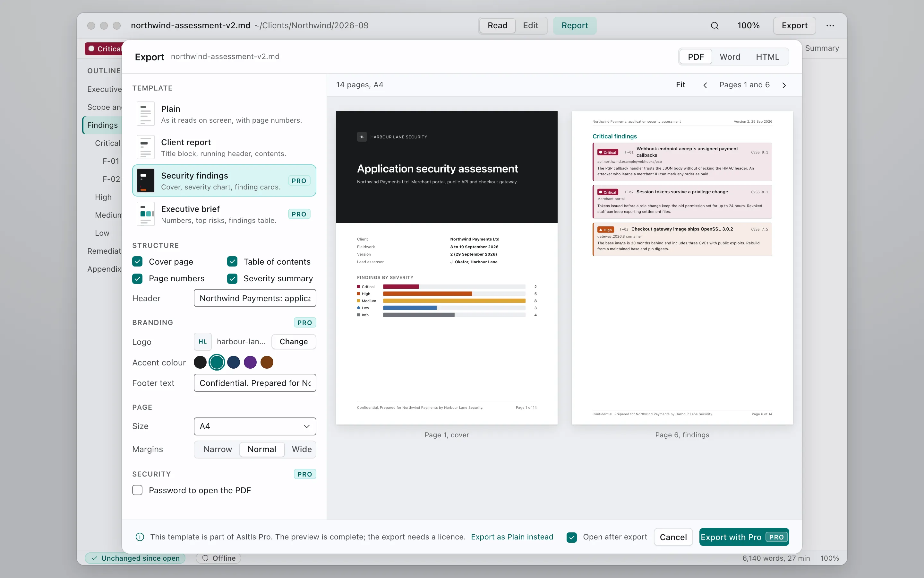924x578 pixels.
Task: Open search with the magnifier icon
Action: tap(715, 26)
